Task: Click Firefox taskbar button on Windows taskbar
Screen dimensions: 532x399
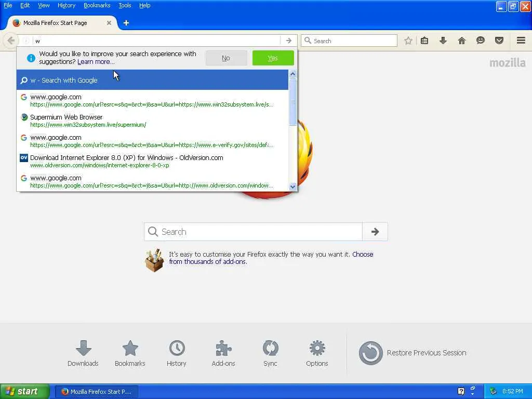Action: 97,392
